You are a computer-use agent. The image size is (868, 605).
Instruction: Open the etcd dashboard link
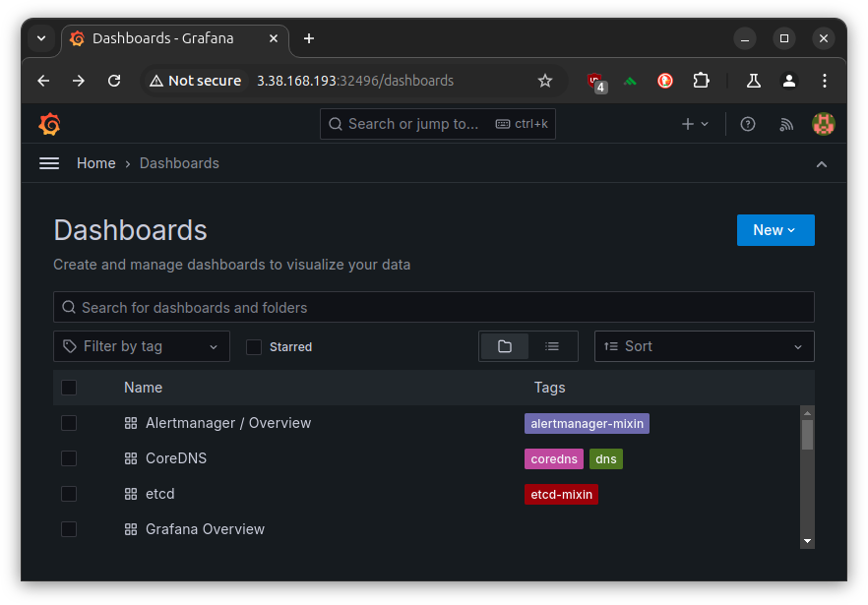pos(160,494)
